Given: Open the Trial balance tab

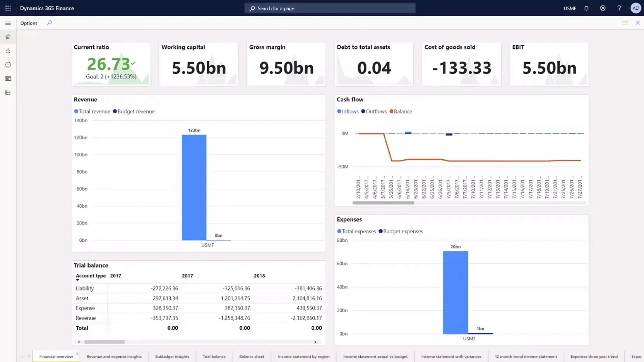Looking at the screenshot, I should click(x=214, y=357).
